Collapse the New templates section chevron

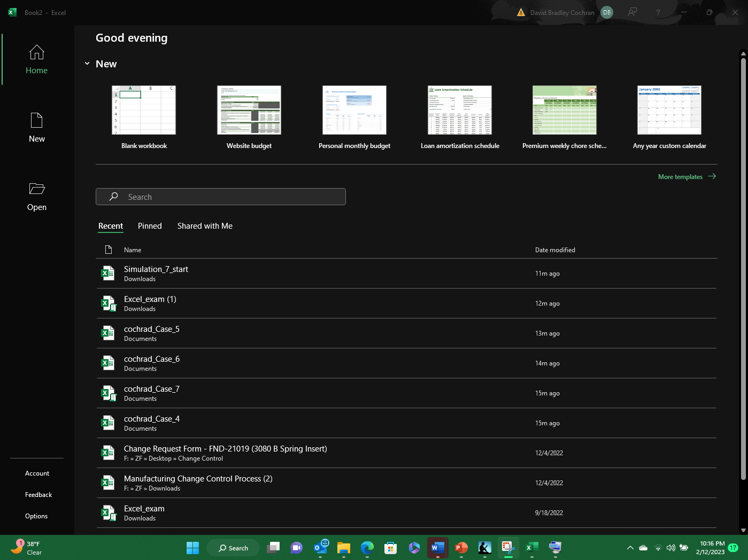(x=87, y=63)
